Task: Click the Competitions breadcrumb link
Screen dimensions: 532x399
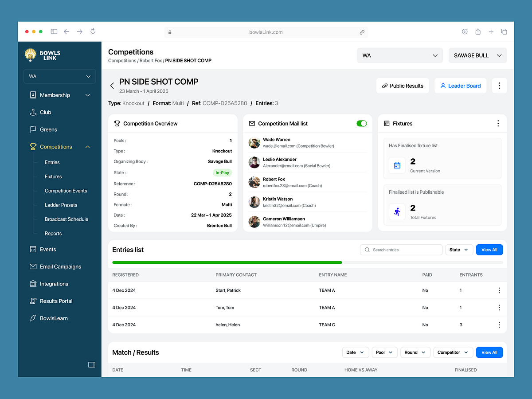Action: point(122,60)
